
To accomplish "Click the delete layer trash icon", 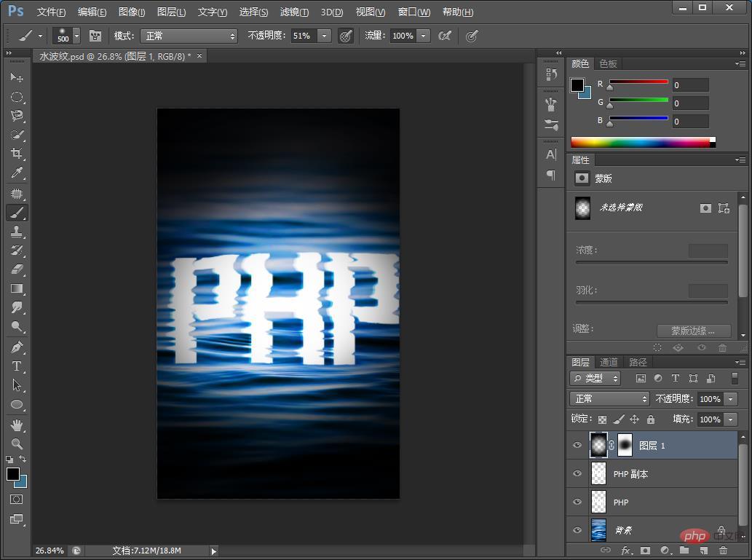I will pos(723,551).
